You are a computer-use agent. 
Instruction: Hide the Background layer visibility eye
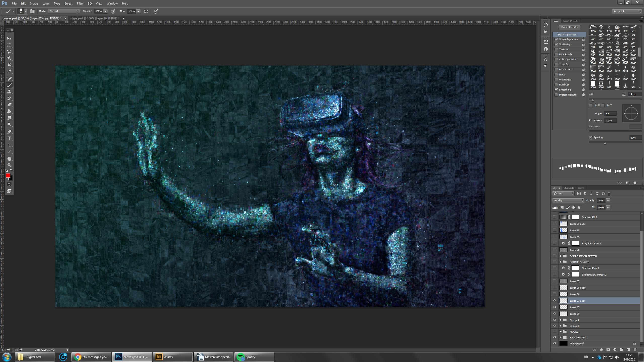pyautogui.click(x=555, y=343)
